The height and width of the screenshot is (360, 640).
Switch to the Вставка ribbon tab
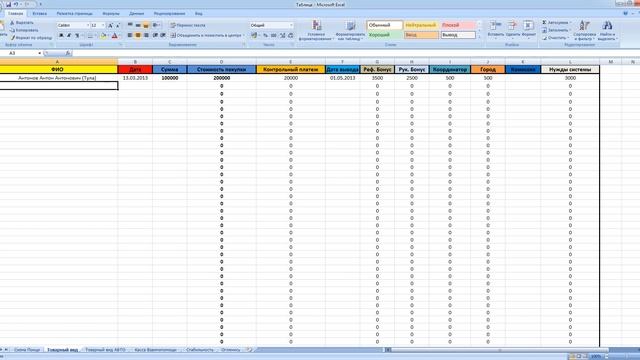click(x=40, y=13)
